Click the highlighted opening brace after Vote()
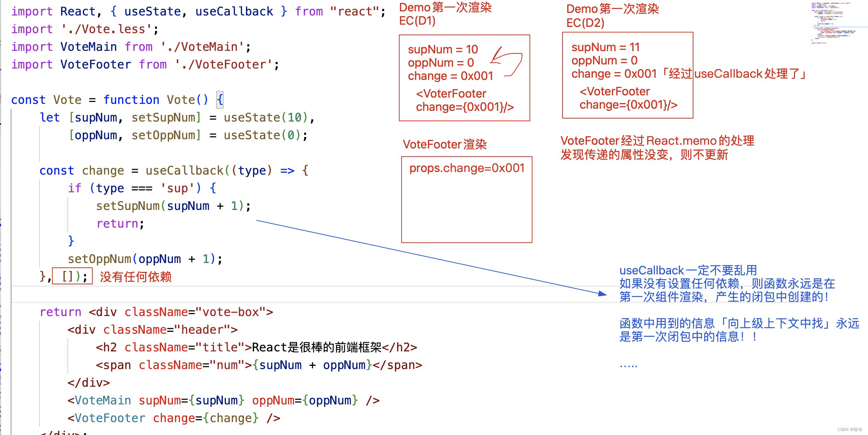This screenshot has width=868, height=435. tap(220, 100)
